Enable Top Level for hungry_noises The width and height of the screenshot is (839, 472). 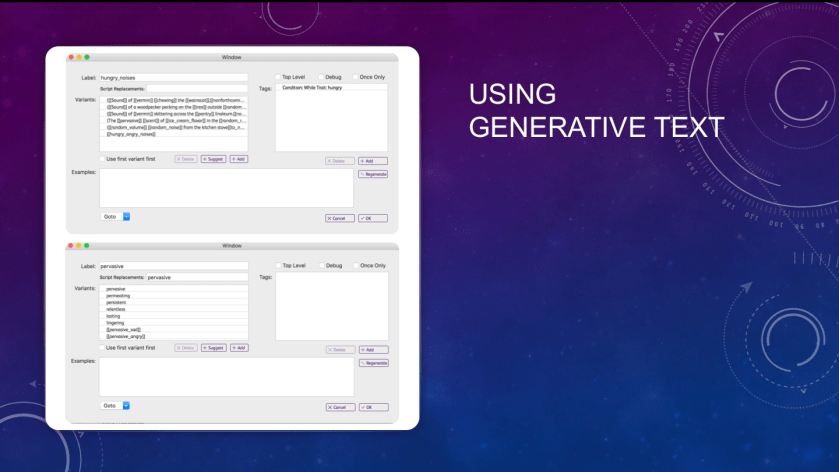point(279,77)
